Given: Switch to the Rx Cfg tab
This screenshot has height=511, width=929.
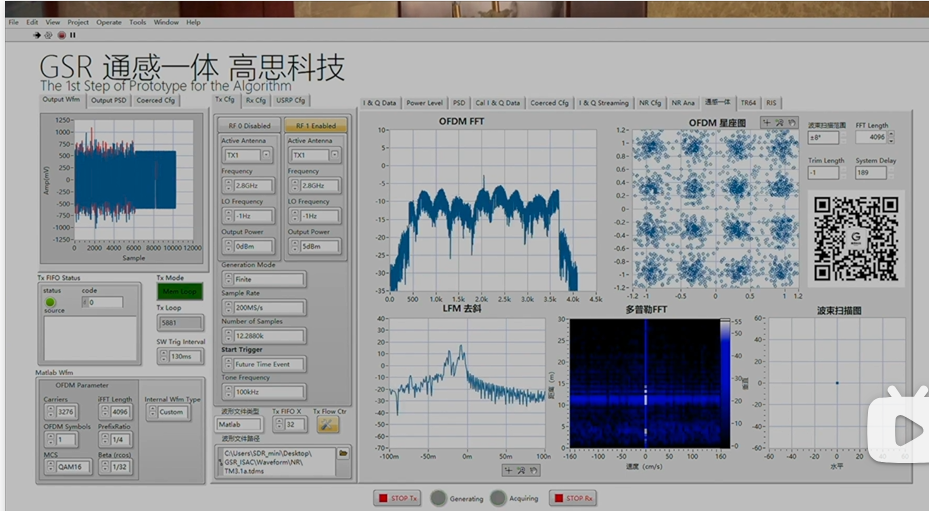Looking at the screenshot, I should (256, 100).
